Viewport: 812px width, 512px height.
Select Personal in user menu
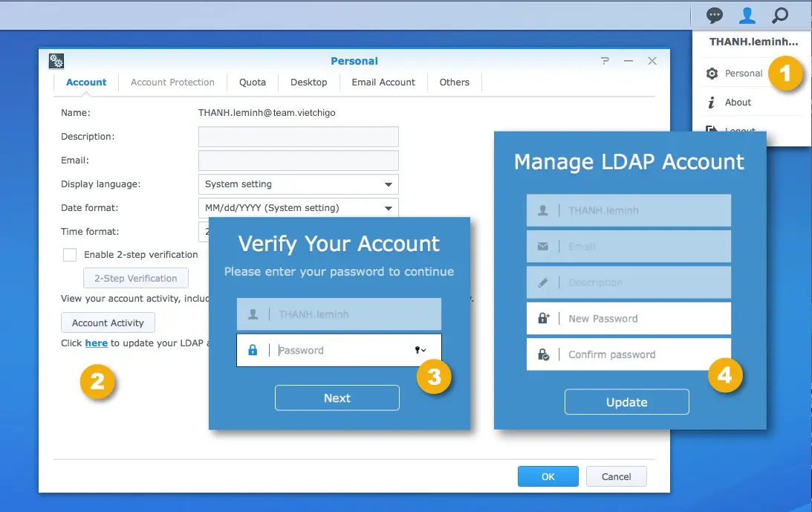click(x=744, y=74)
